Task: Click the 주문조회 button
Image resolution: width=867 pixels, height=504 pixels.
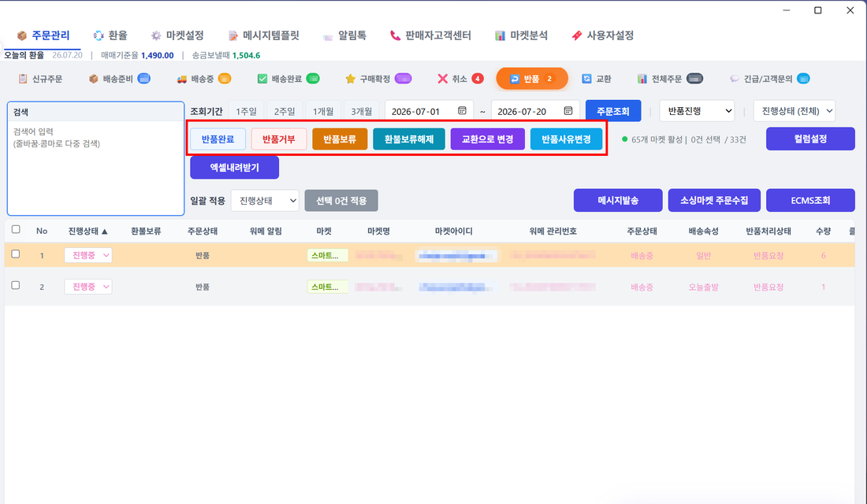Action: click(x=613, y=111)
